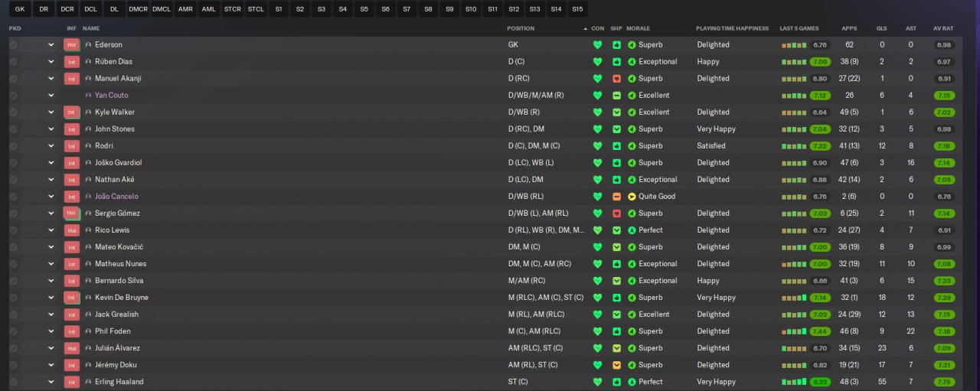
Task: Open position dropdown arrow for João Cancelo
Action: click(51, 197)
